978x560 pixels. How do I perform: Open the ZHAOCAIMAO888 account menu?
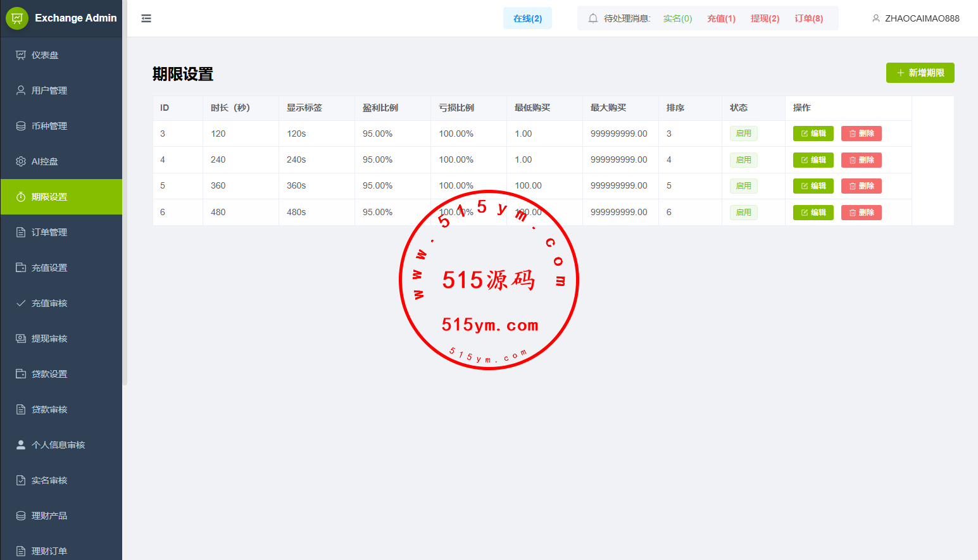point(922,18)
